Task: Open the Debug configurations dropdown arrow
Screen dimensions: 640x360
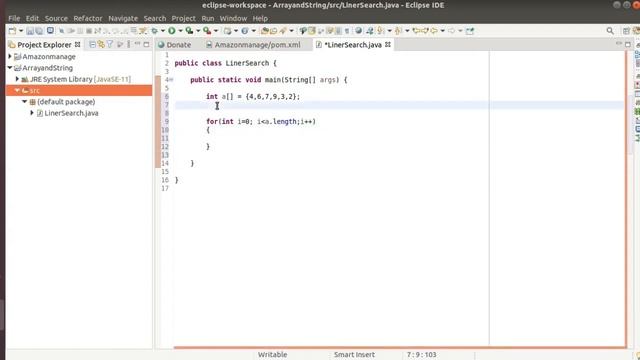Action: tap(162, 31)
